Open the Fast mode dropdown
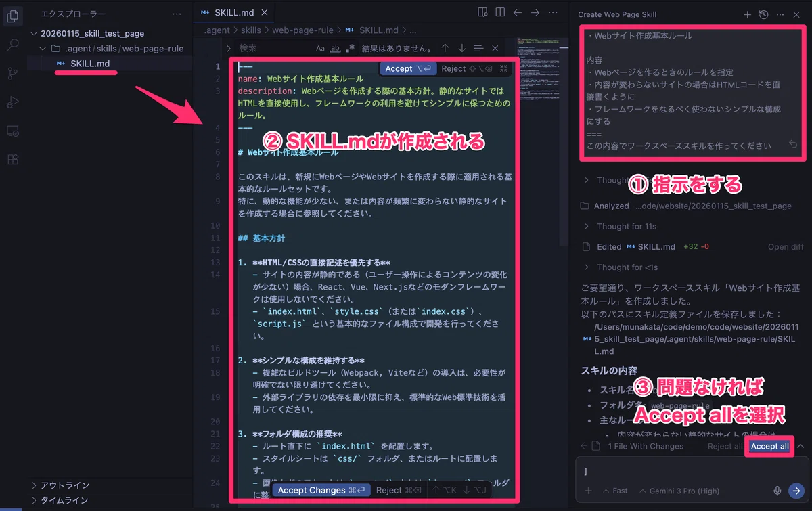This screenshot has height=511, width=812. [615, 491]
